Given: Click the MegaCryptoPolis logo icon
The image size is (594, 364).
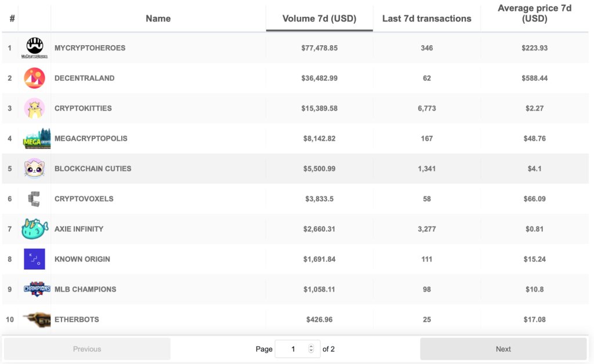Looking at the screenshot, I should click(37, 139).
